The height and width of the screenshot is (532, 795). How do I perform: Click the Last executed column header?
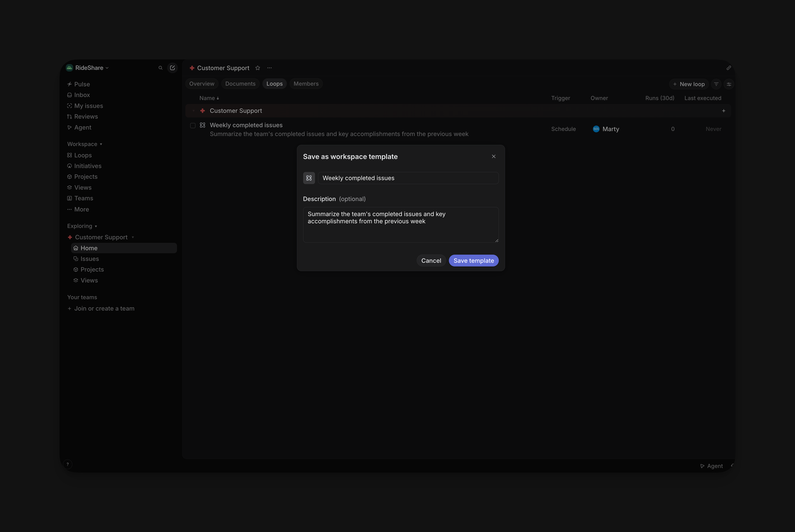tap(703, 98)
